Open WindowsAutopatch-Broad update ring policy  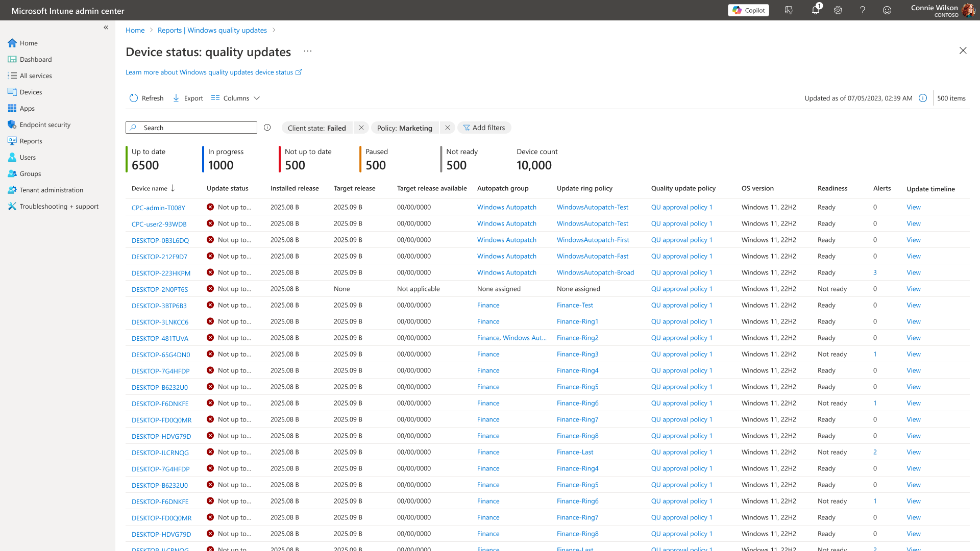click(x=595, y=272)
